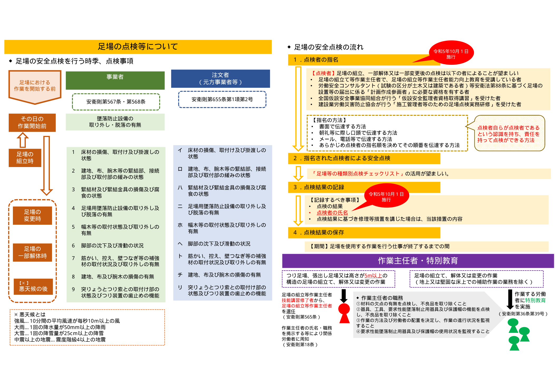Click the upper 令和5年10月1日施行 red bubble
Image resolution: width=555 pixels, height=392 pixels.
tap(451, 53)
